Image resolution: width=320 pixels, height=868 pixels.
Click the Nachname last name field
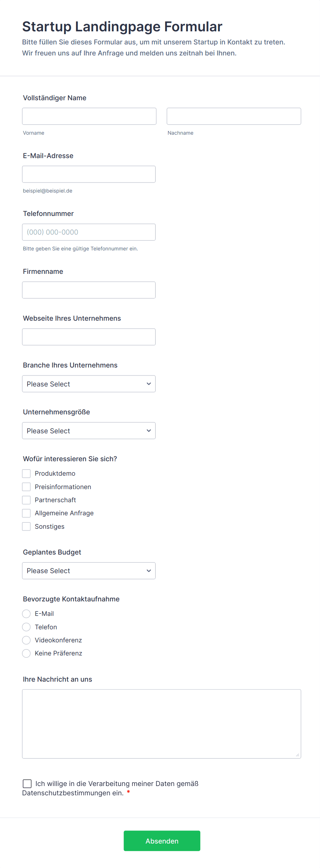click(x=234, y=116)
